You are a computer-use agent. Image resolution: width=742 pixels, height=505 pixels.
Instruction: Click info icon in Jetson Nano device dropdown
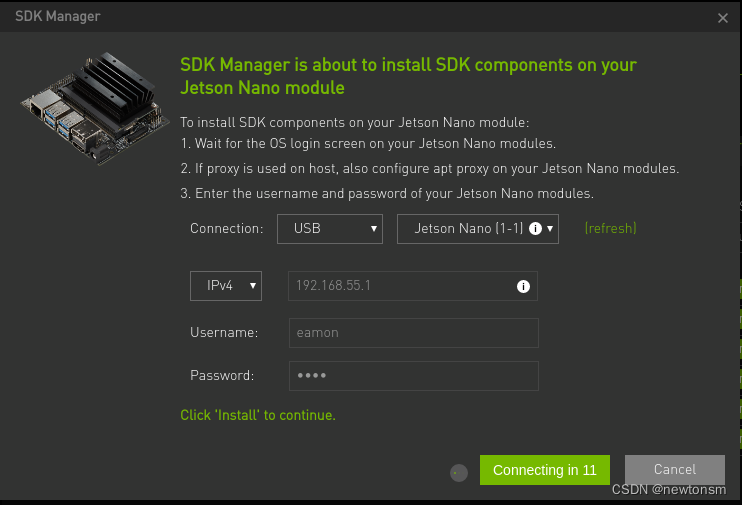pos(535,229)
